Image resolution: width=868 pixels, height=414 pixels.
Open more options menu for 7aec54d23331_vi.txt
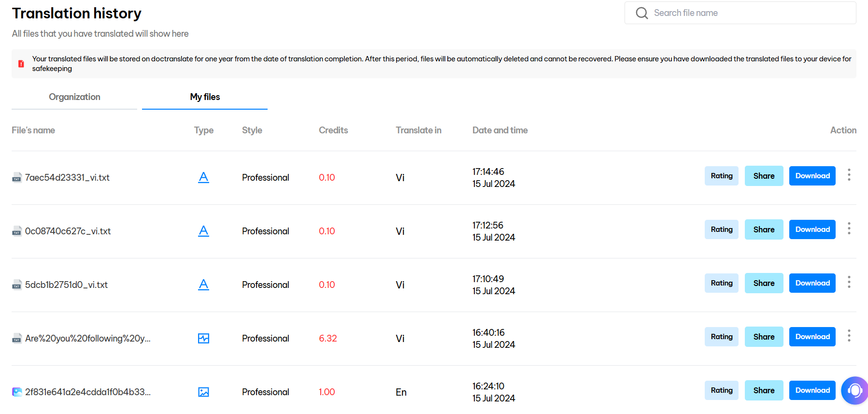point(849,175)
